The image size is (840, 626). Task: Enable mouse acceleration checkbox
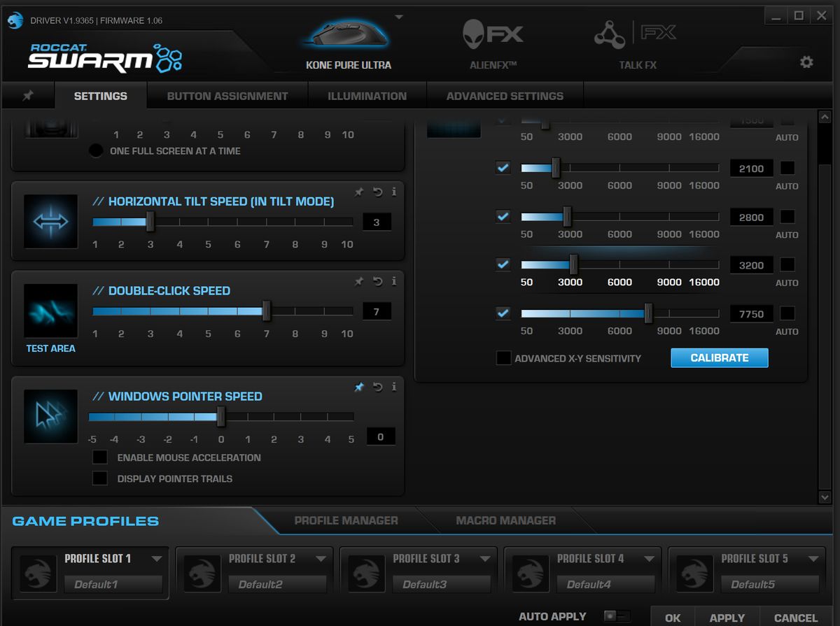coord(100,457)
